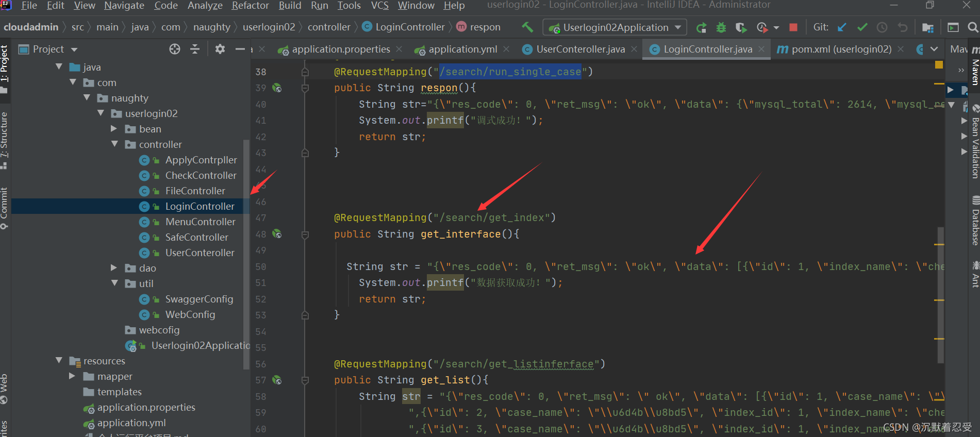
Task: Open the File menu
Action: (x=29, y=6)
